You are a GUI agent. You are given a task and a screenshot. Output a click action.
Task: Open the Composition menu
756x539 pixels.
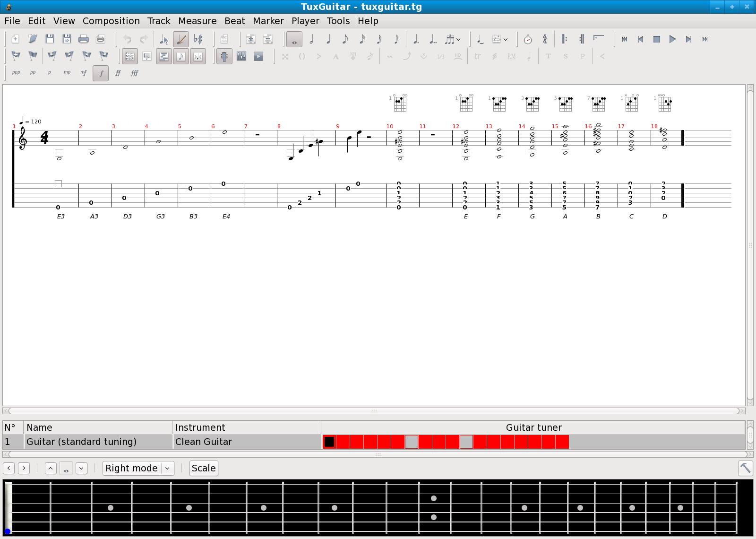click(111, 21)
